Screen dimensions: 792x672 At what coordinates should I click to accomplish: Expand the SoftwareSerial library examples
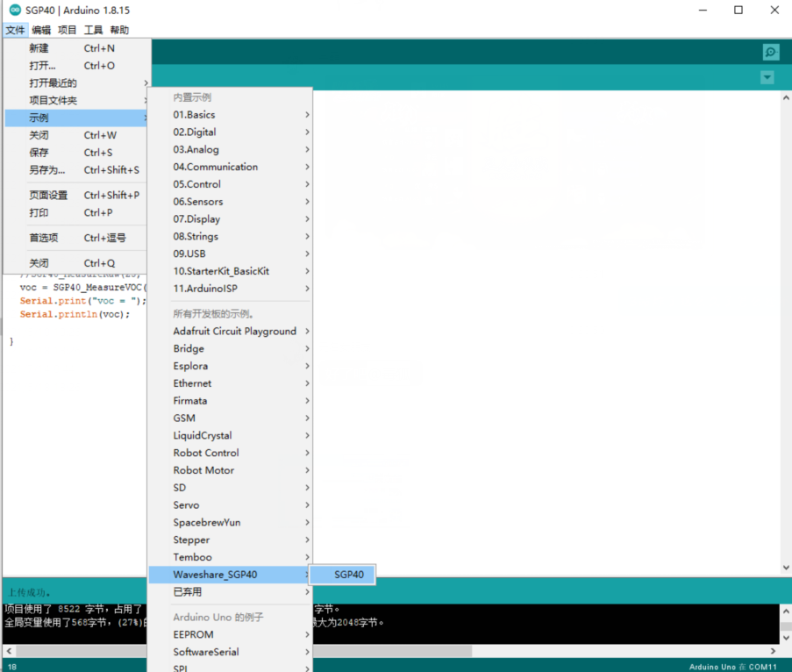(x=231, y=652)
